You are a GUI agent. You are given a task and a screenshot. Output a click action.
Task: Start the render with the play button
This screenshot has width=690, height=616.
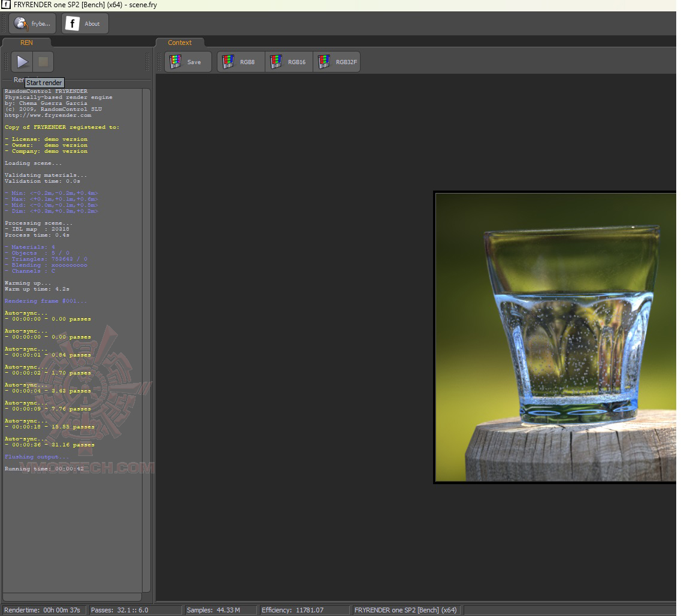(22, 62)
